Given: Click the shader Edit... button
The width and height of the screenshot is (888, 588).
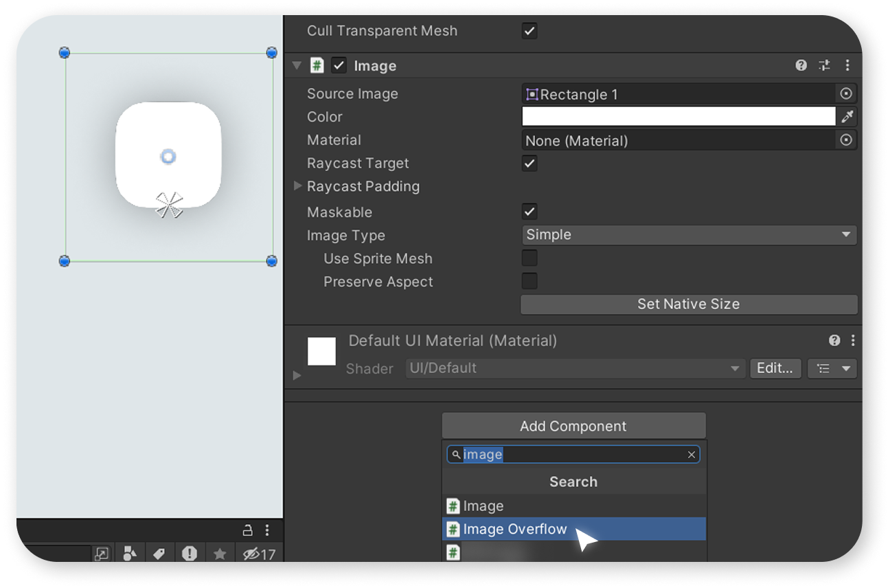Looking at the screenshot, I should pyautogui.click(x=775, y=368).
